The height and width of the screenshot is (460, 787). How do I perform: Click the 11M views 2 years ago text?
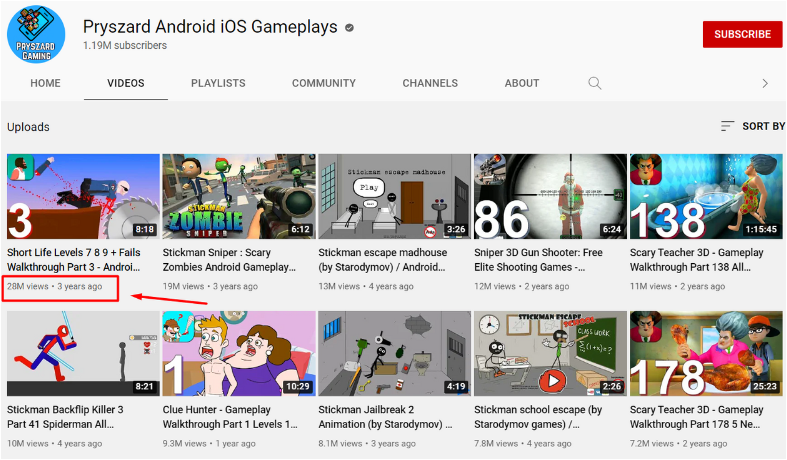click(x=678, y=286)
